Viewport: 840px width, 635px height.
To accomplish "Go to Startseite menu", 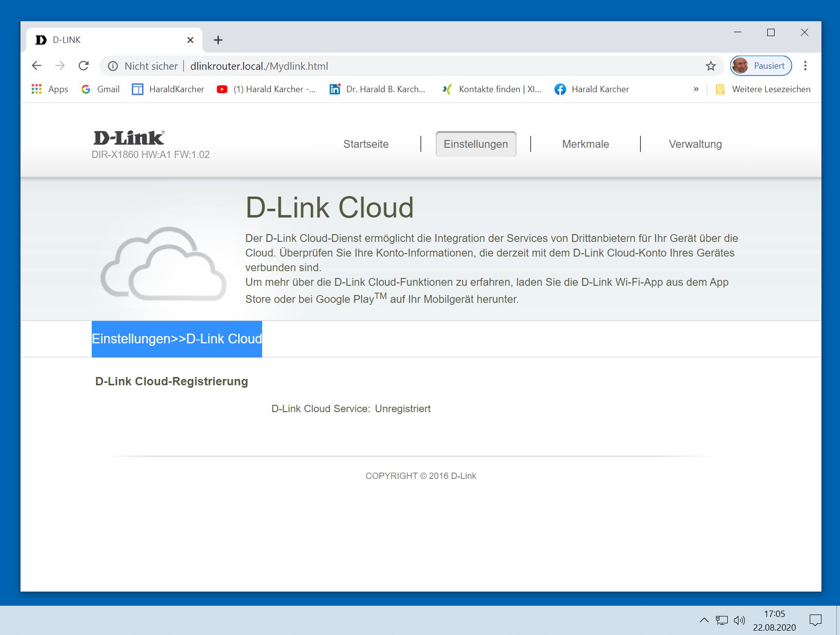I will [x=366, y=144].
